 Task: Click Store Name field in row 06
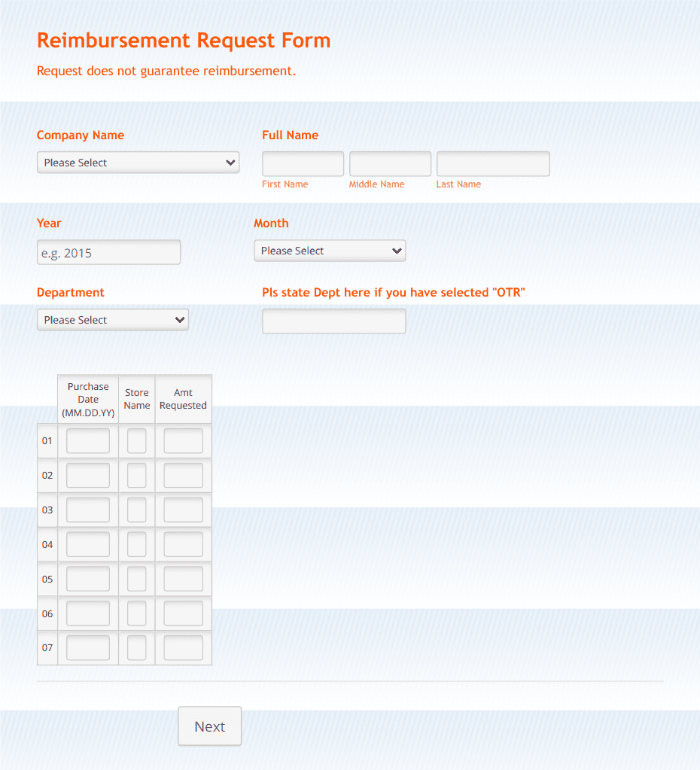[136, 613]
